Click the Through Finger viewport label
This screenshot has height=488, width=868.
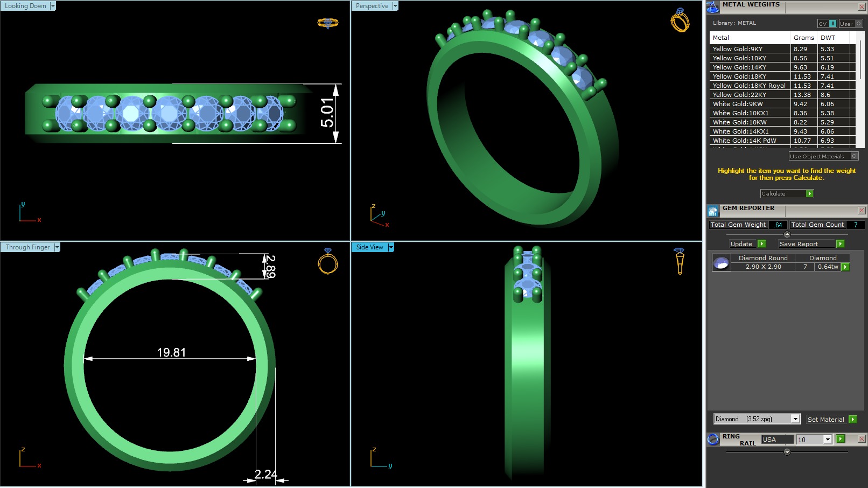click(x=27, y=247)
